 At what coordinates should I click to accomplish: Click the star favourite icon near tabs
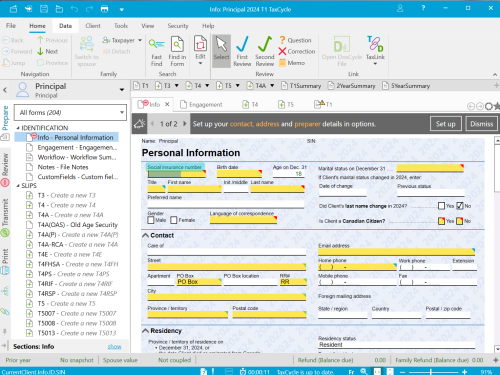pyautogui.click(x=497, y=106)
